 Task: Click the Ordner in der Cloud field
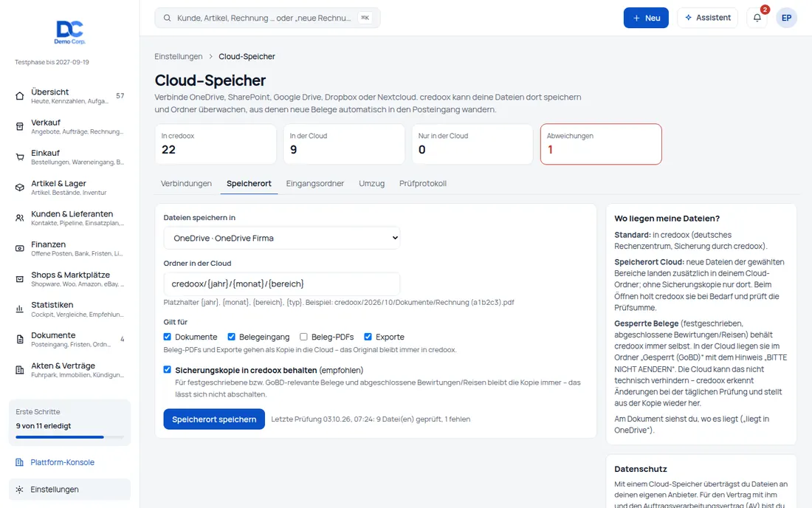click(x=282, y=284)
